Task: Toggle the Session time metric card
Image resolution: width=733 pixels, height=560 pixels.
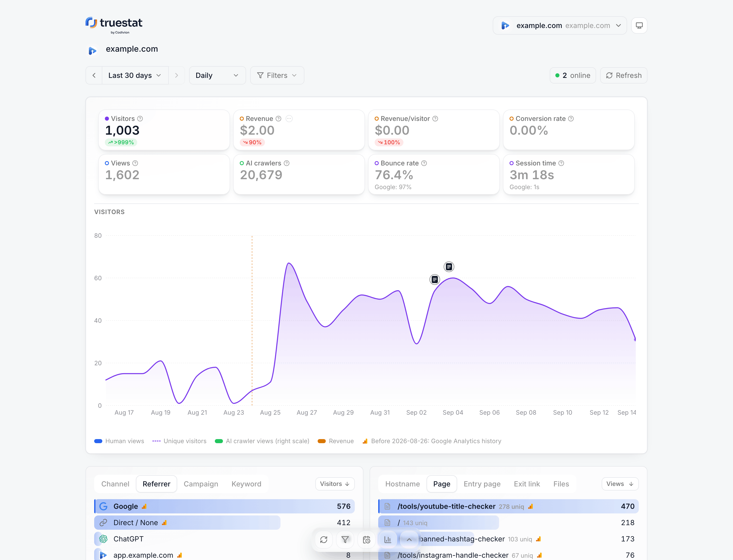Action: click(569, 174)
